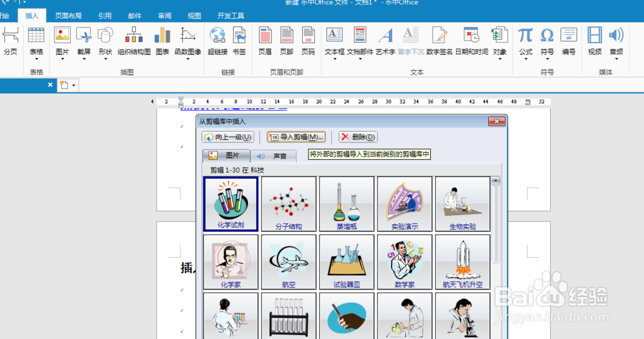The image size is (644, 339).
Task: Open the 函数图像 function graph tool
Action: (187, 41)
